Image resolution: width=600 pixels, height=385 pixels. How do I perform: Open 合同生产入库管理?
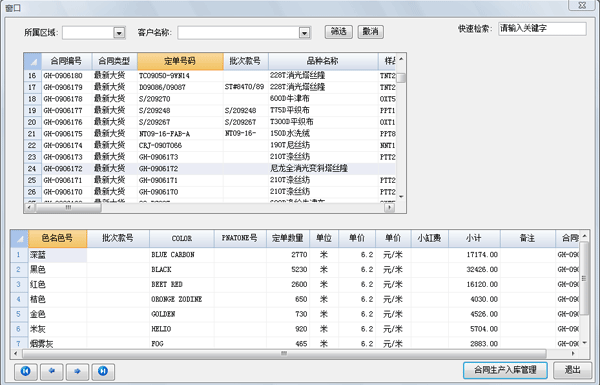[505, 370]
